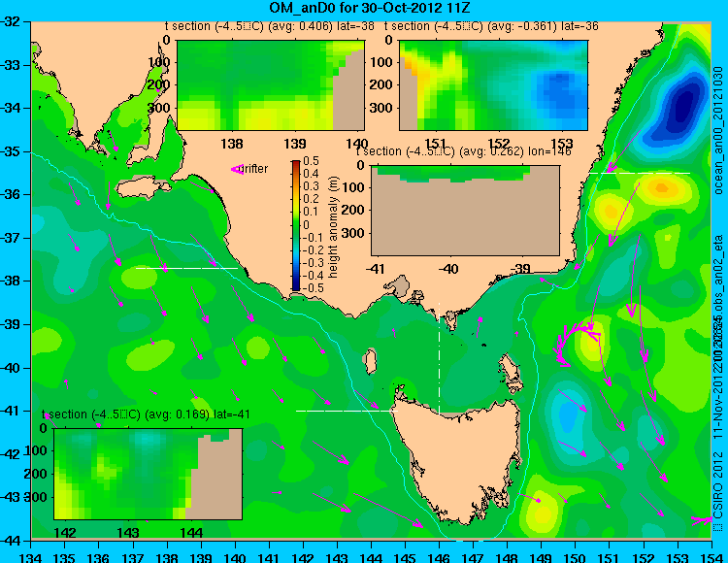Click the white dashed section line at latitude -36
728x563 pixels.
click(x=640, y=173)
